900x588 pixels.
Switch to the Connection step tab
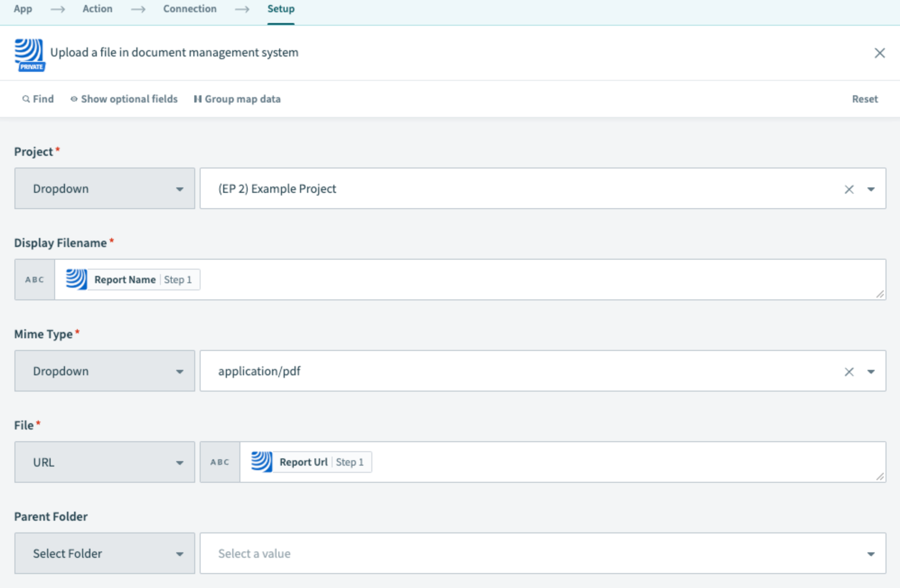190,9
